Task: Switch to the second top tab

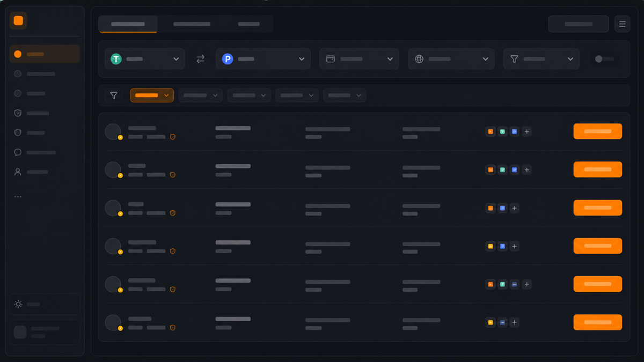Action: coord(192,24)
